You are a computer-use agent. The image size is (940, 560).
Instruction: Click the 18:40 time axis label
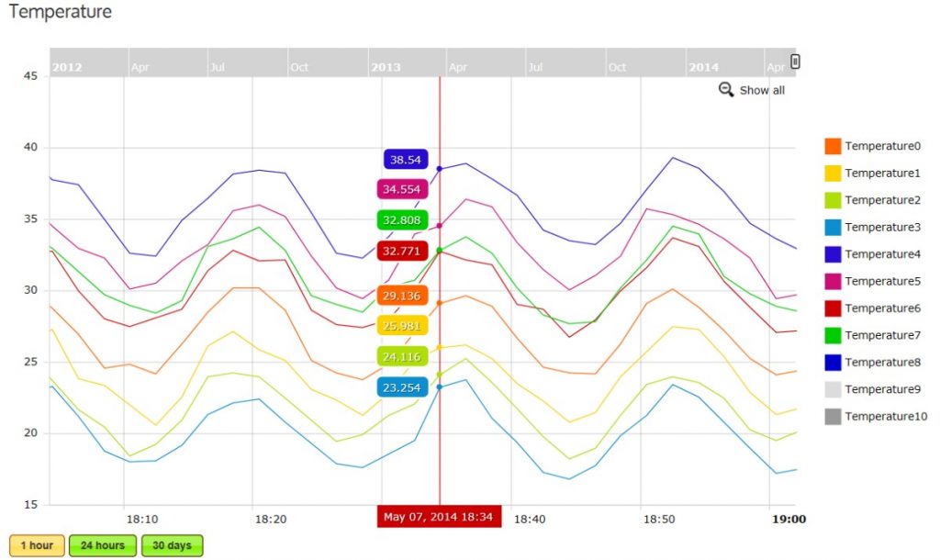click(x=530, y=520)
